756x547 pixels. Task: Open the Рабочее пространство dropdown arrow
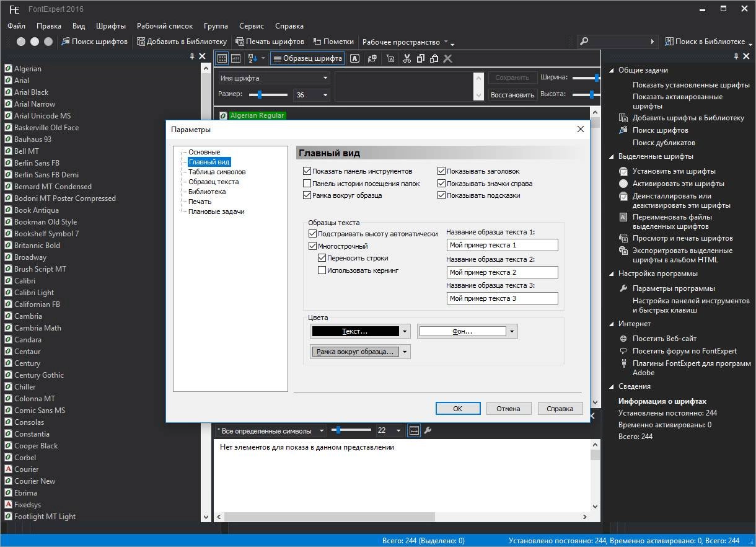coord(446,42)
